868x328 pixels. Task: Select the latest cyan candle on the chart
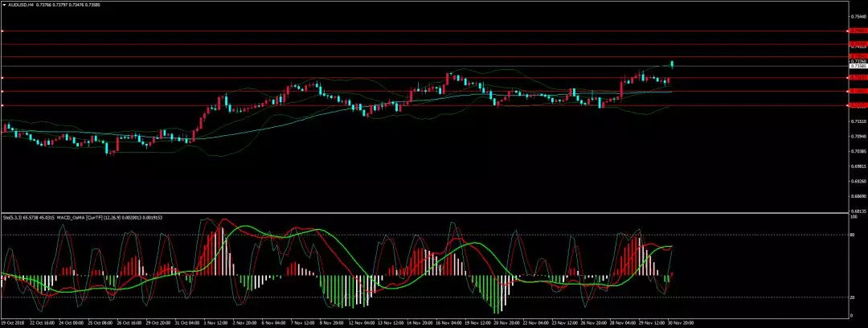[x=672, y=64]
